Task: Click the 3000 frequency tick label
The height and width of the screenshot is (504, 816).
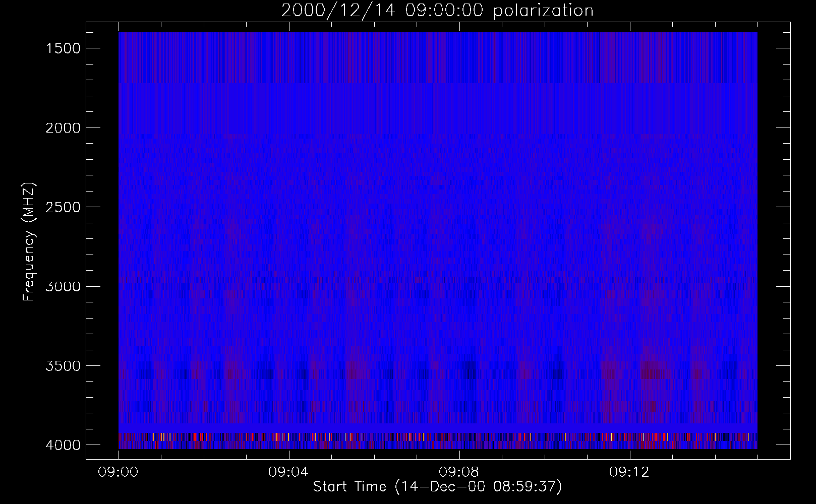Action: click(63, 287)
